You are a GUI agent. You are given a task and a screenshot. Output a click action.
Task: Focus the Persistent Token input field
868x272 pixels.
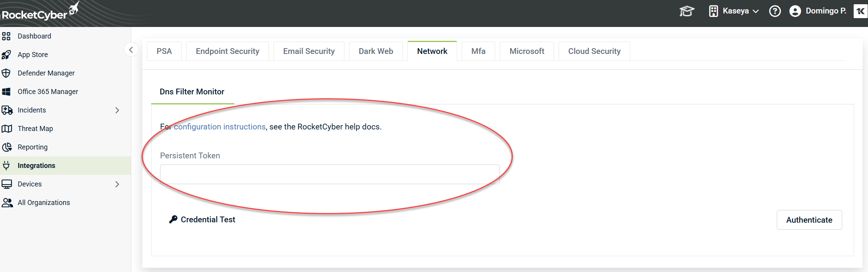[330, 175]
